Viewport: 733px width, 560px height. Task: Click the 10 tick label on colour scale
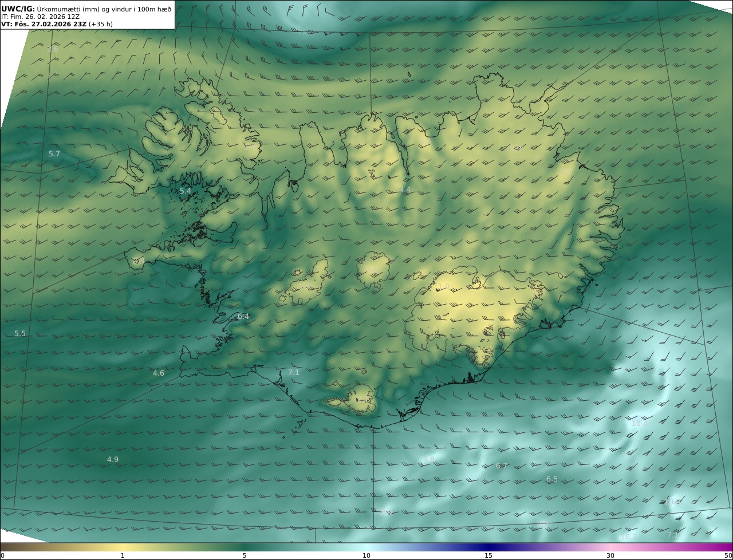pos(366,555)
